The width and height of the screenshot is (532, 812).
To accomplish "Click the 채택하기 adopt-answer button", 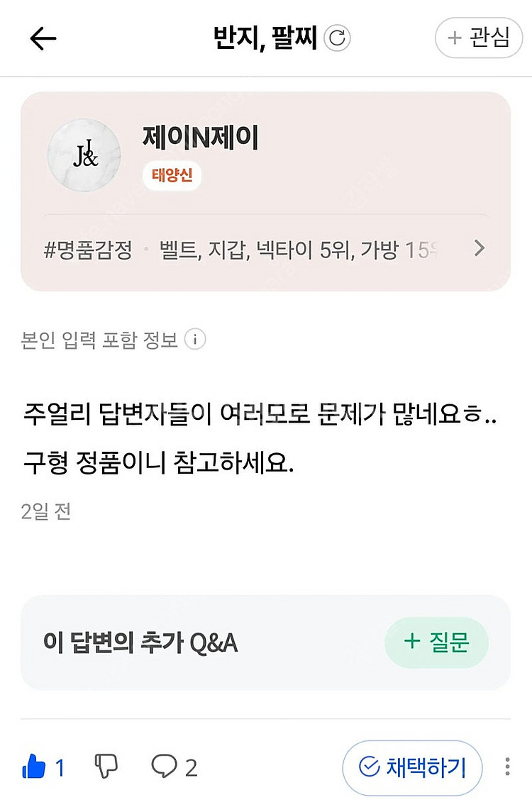I will (412, 767).
